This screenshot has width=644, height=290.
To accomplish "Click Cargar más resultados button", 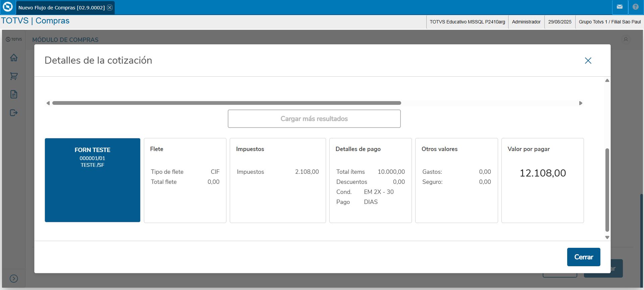I will (x=314, y=119).
